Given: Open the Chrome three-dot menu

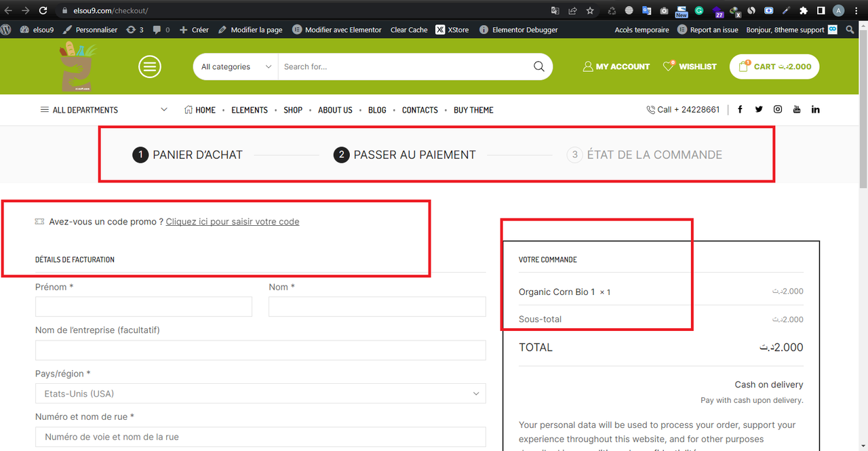Looking at the screenshot, I should click(x=856, y=11).
